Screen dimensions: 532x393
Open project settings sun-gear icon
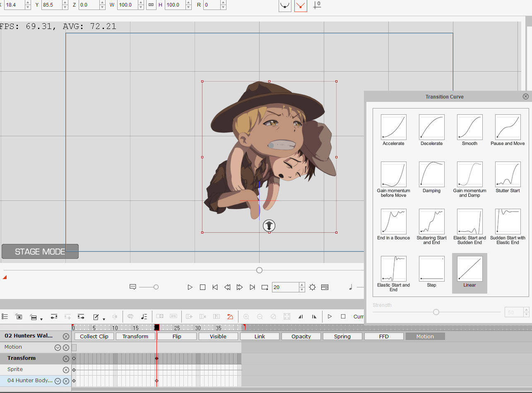tap(313, 287)
